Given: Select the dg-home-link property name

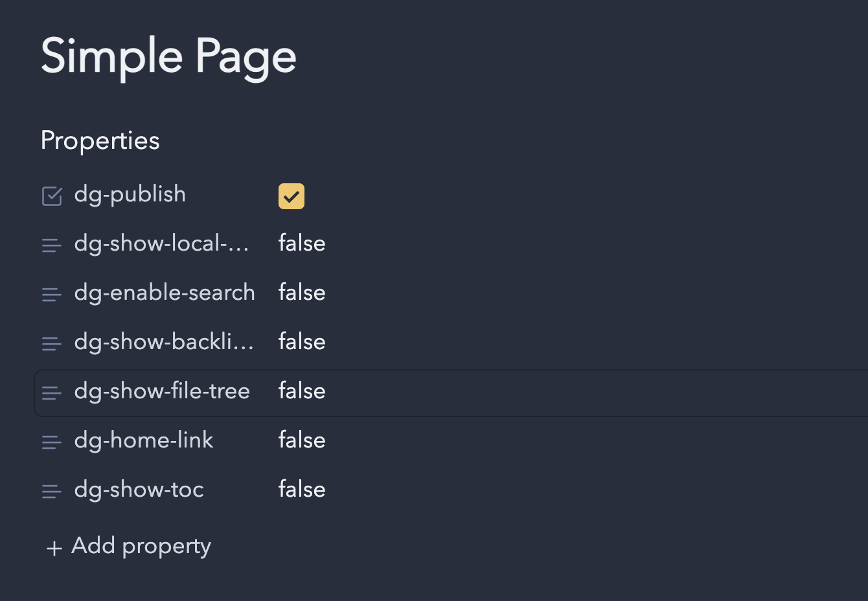Looking at the screenshot, I should coord(144,440).
